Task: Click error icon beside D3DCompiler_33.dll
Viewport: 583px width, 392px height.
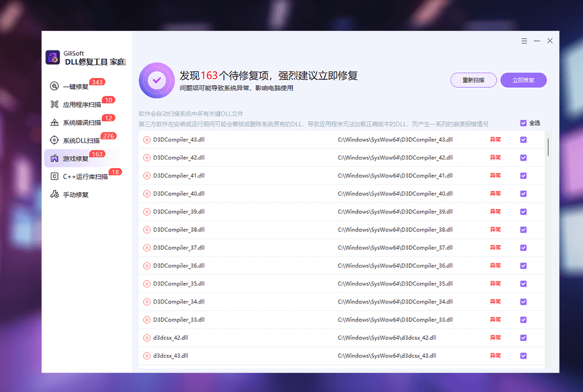Action: pos(147,320)
